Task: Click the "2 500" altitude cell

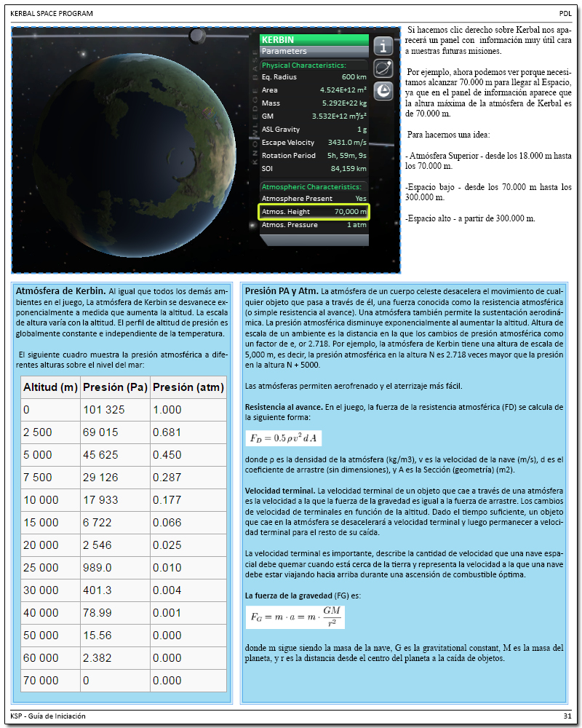Action: [51, 432]
